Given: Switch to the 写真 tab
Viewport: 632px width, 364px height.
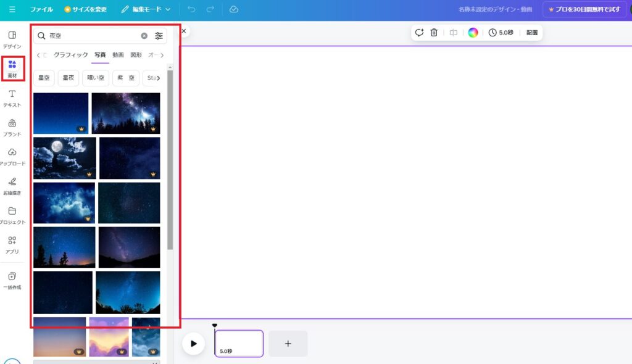Looking at the screenshot, I should [x=100, y=55].
